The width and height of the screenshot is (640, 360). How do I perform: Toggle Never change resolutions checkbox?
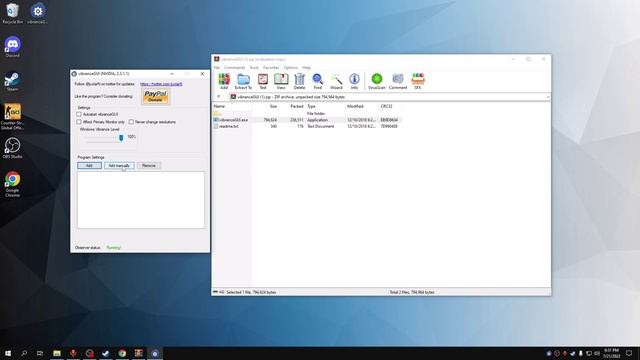pos(131,122)
